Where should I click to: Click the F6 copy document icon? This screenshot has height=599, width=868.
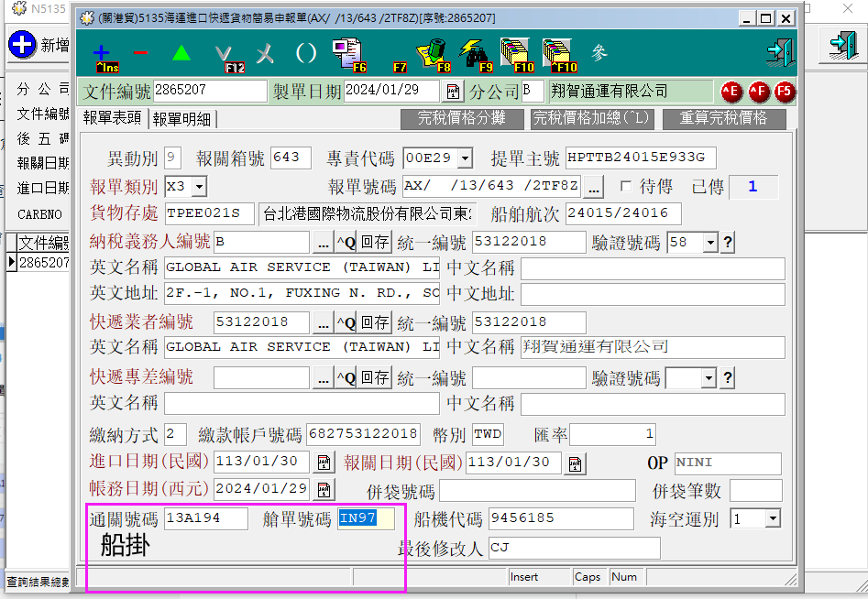[346, 53]
